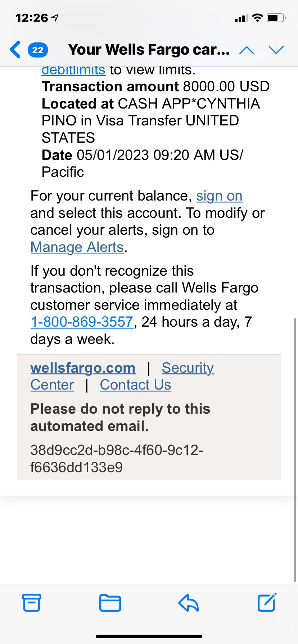Open the wellsfargo.com link
Viewport: 298px width, 644px height.
[x=83, y=368]
